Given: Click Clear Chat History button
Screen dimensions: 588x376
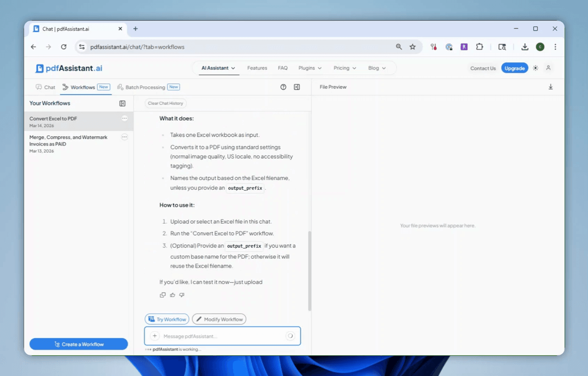Looking at the screenshot, I should 166,103.
